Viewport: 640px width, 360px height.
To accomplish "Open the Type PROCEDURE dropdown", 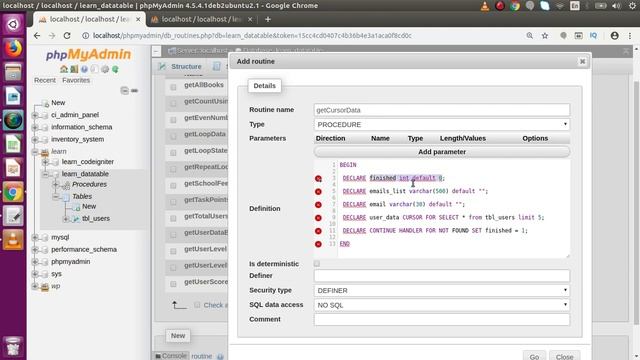I will click(442, 124).
